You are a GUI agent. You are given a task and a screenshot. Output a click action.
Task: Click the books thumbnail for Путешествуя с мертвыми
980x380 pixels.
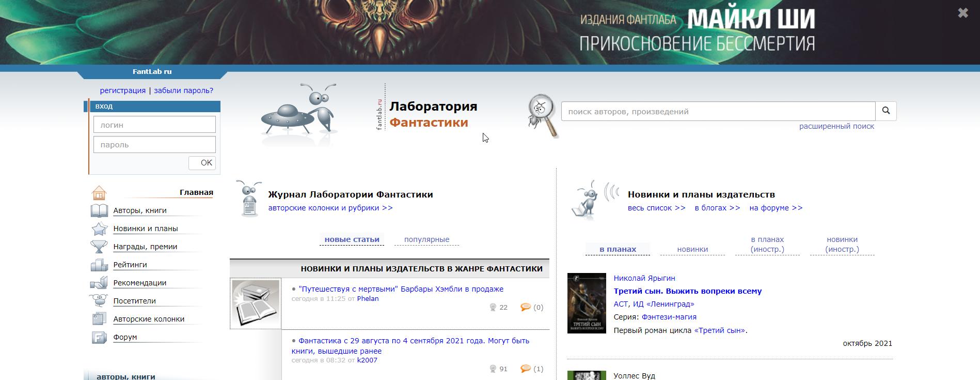pos(256,303)
